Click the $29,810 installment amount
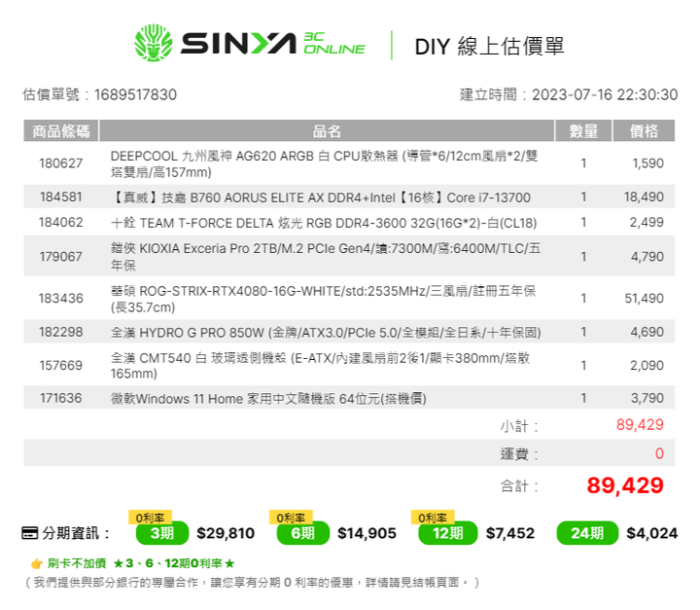 (226, 533)
